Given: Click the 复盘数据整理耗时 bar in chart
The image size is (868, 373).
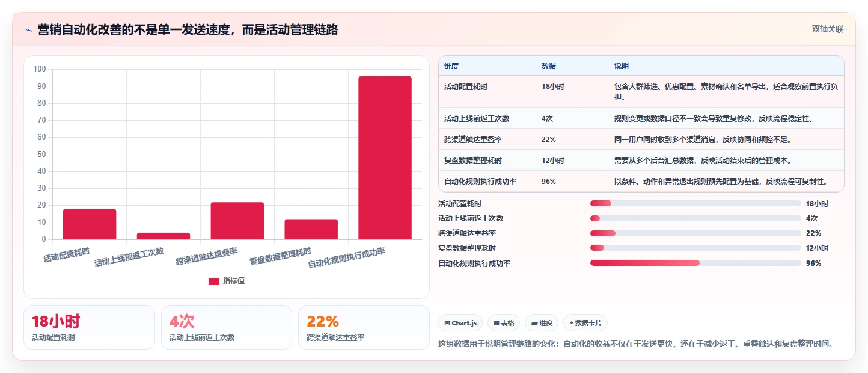Looking at the screenshot, I should pyautogui.click(x=311, y=229).
